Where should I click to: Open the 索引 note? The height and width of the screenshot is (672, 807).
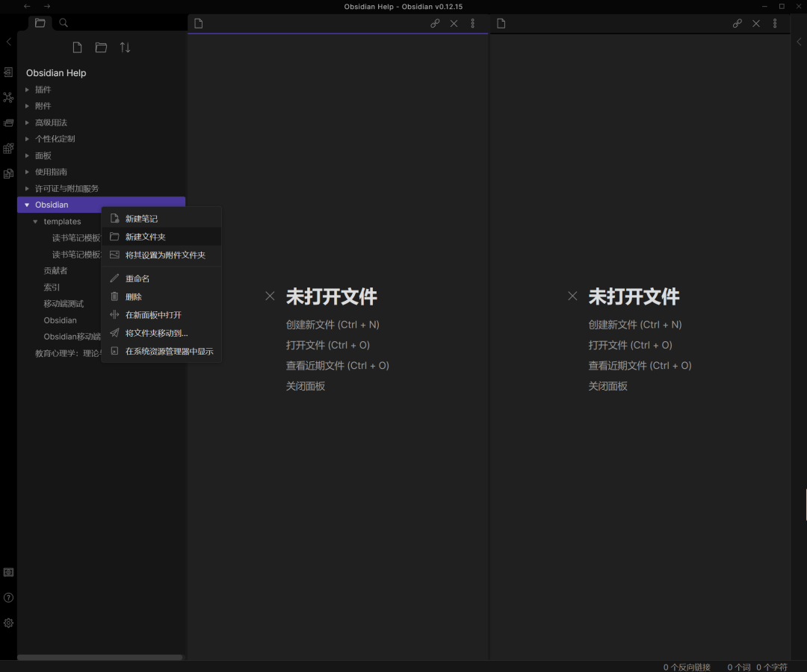click(x=52, y=287)
